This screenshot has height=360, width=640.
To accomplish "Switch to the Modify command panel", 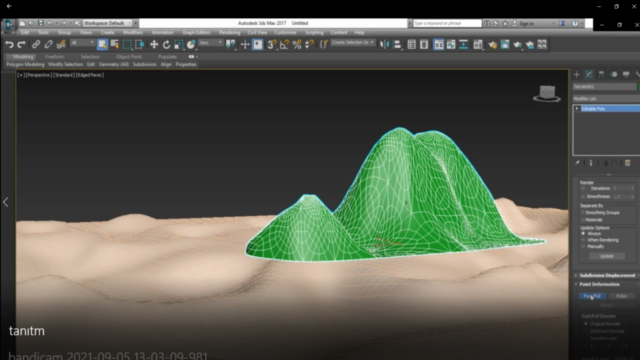I will pyautogui.click(x=589, y=74).
